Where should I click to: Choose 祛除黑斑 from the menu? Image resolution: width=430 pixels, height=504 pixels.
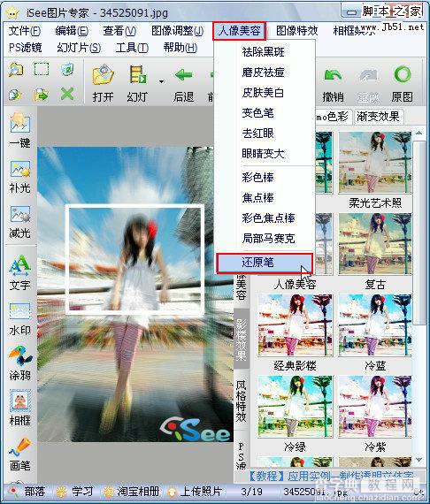click(265, 52)
